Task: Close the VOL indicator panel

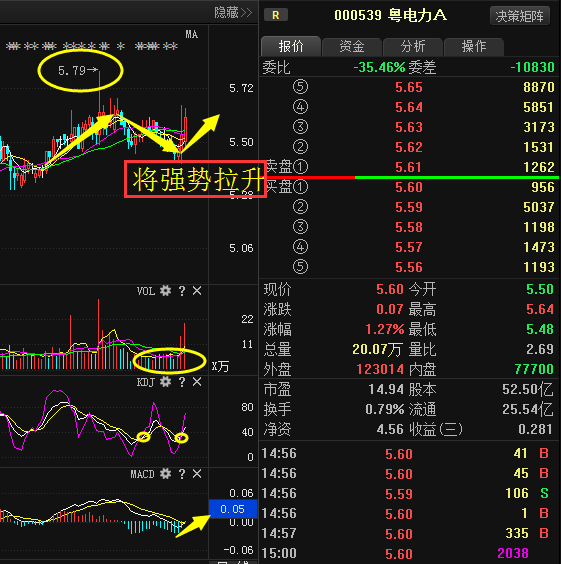Action: pyautogui.click(x=197, y=291)
